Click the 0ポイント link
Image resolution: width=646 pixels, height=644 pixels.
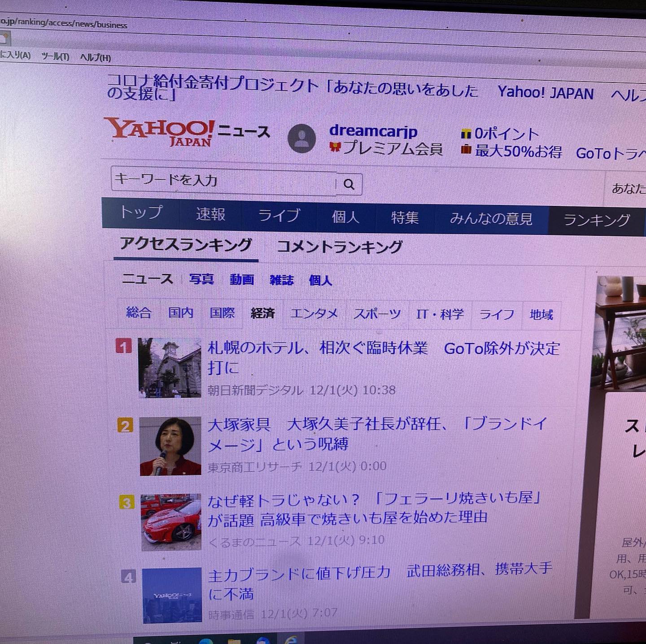(x=500, y=134)
